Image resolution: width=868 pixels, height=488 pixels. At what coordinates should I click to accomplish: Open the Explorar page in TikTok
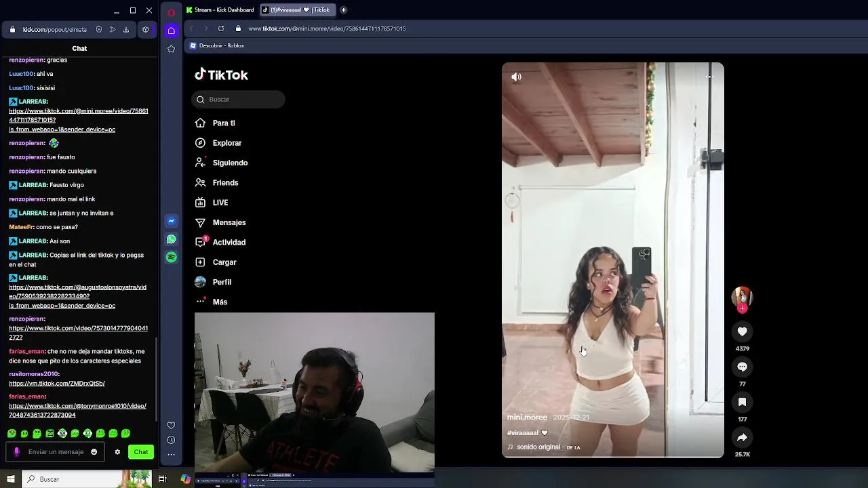tap(218, 143)
